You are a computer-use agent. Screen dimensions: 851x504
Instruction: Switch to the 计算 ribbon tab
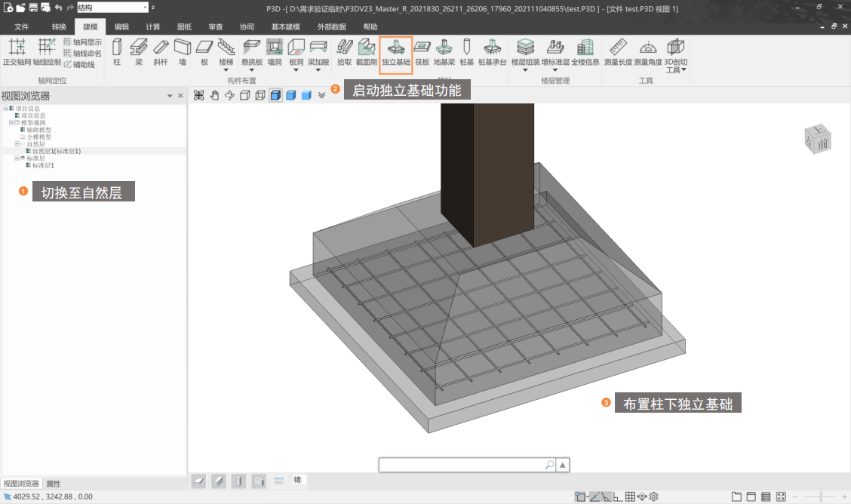[x=152, y=26]
